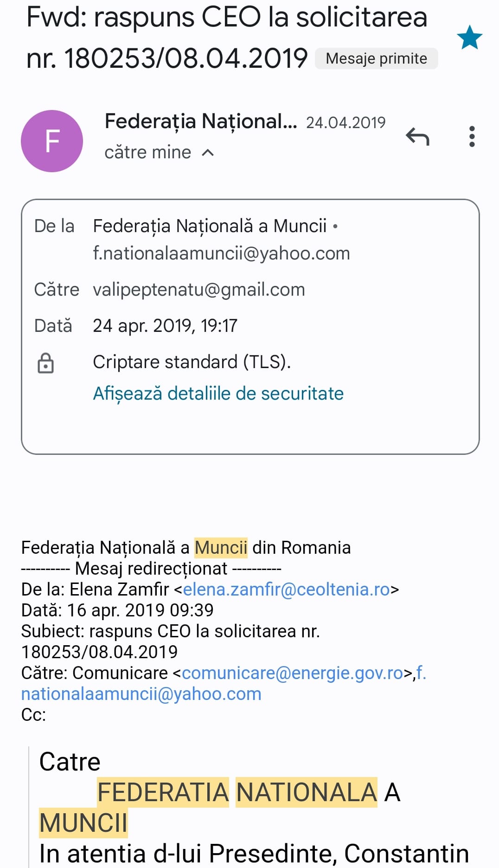Screen dimensions: 499x868
Task: Open the elena.zamfir@ceoltenia.ro email link
Action: [286, 589]
